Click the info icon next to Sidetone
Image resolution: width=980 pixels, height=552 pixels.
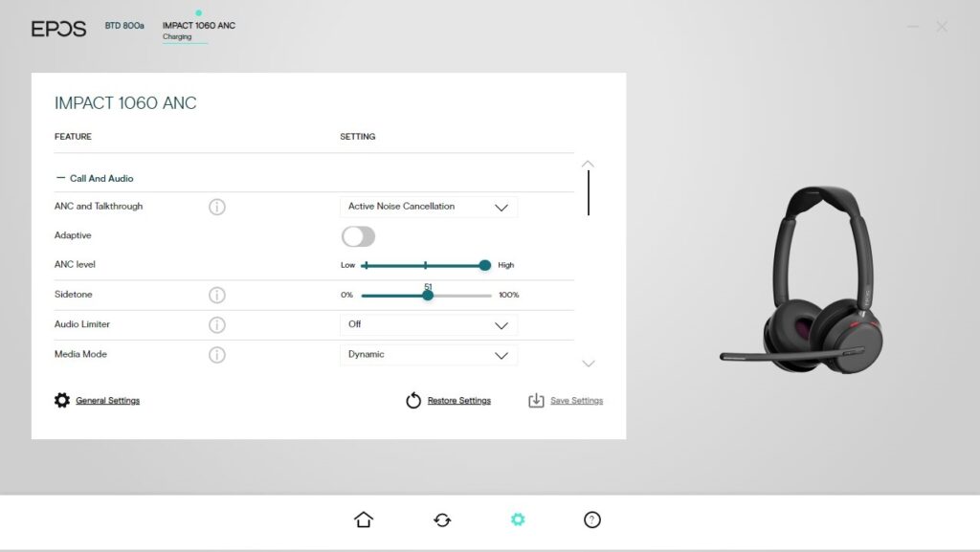[217, 295]
